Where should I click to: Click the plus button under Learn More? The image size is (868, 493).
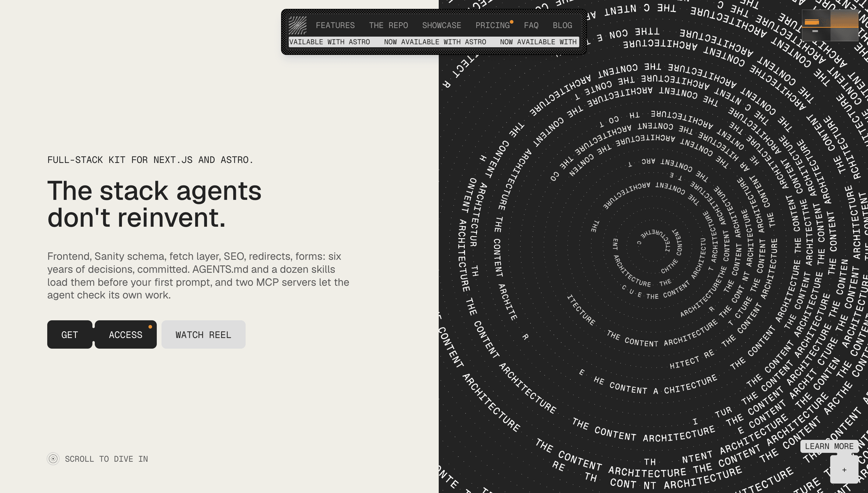click(x=844, y=470)
